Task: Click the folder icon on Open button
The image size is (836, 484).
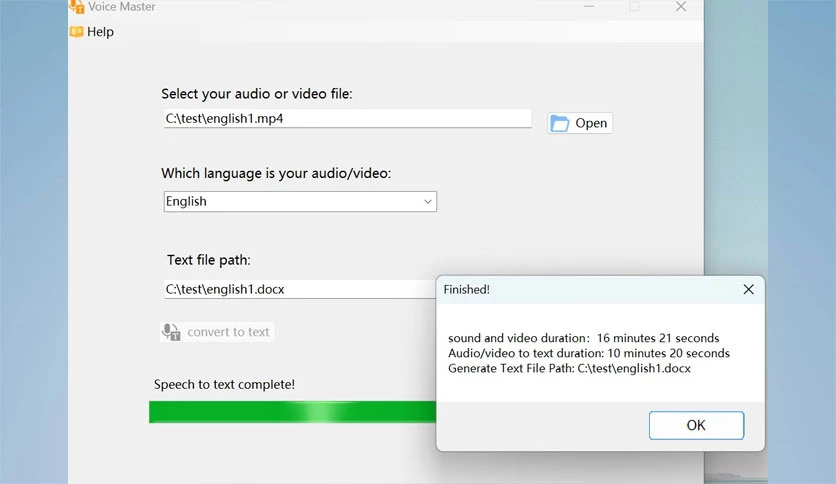Action: point(559,123)
